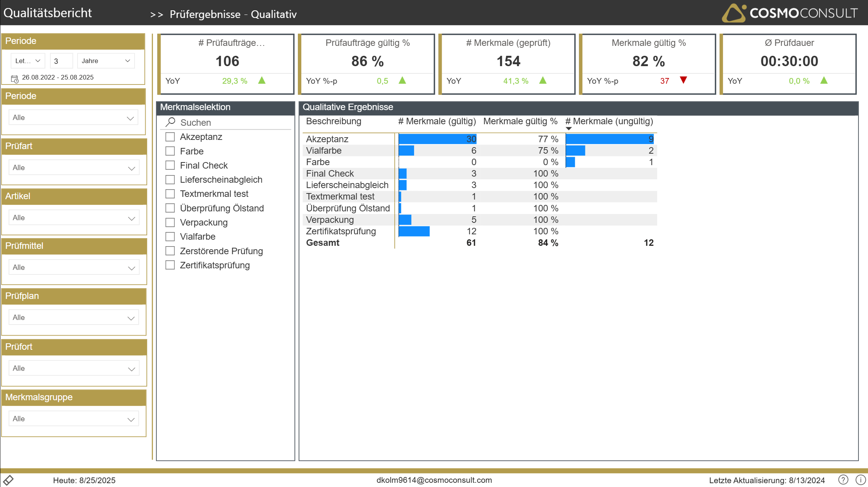Click the Akzeptanz row in results table
This screenshot has height=487, width=868.
pyautogui.click(x=327, y=139)
